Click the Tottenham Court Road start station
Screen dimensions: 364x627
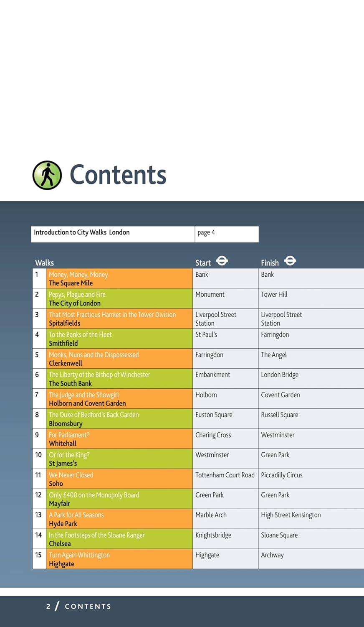(225, 475)
